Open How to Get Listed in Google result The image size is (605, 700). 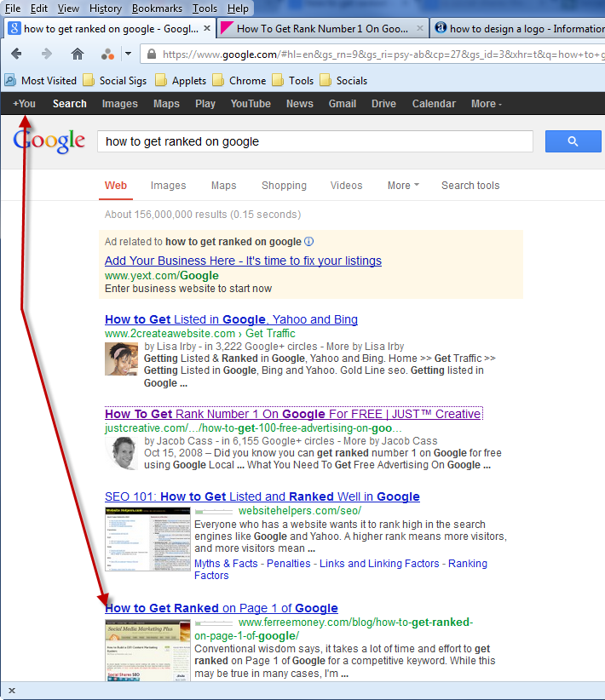point(232,319)
